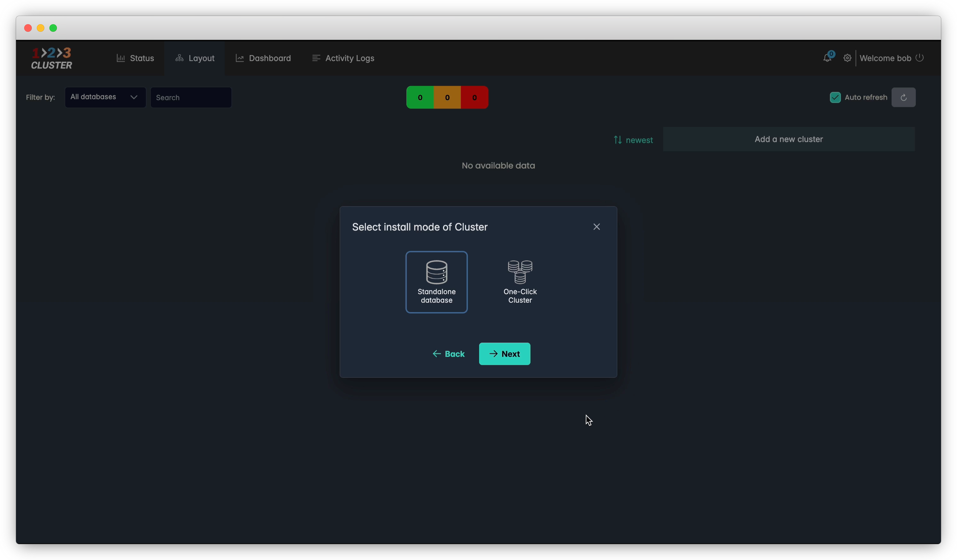Click the logout power icon
Viewport: 957px width, 560px height.
click(919, 58)
